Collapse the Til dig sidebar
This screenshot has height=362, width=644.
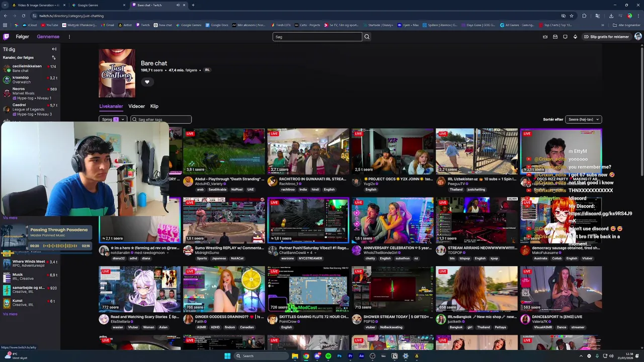coord(54,49)
